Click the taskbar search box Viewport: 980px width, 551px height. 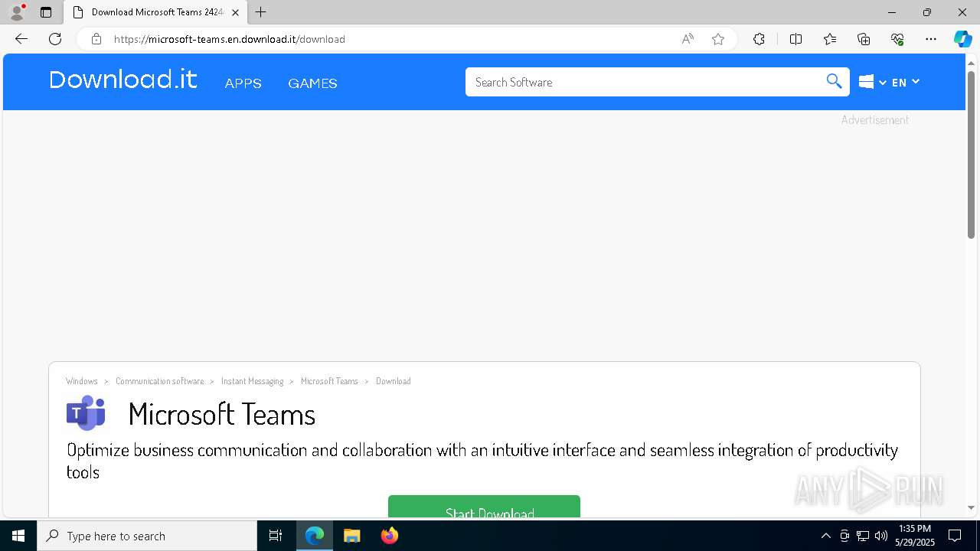(x=147, y=536)
